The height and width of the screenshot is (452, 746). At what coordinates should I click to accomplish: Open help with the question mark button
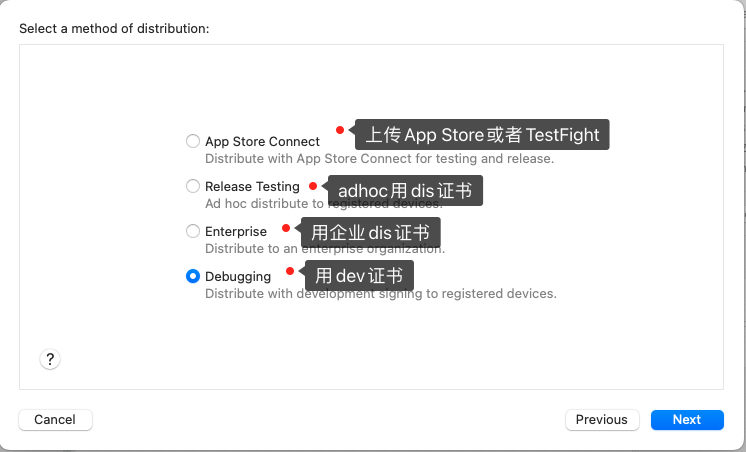pos(50,359)
